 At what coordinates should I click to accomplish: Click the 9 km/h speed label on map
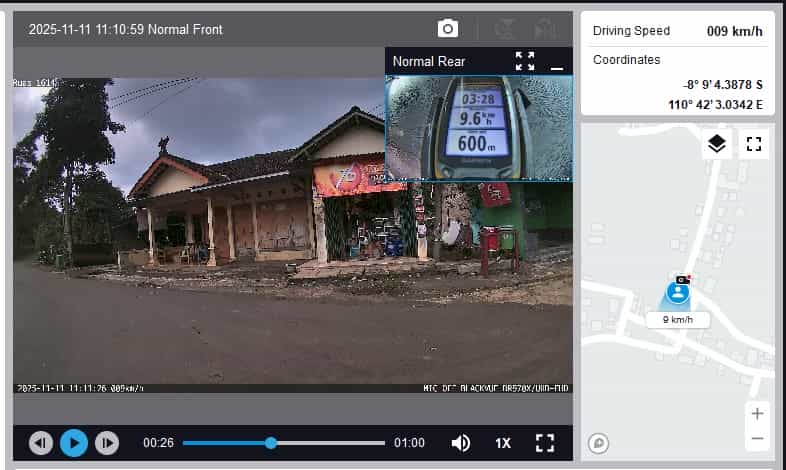tap(677, 320)
